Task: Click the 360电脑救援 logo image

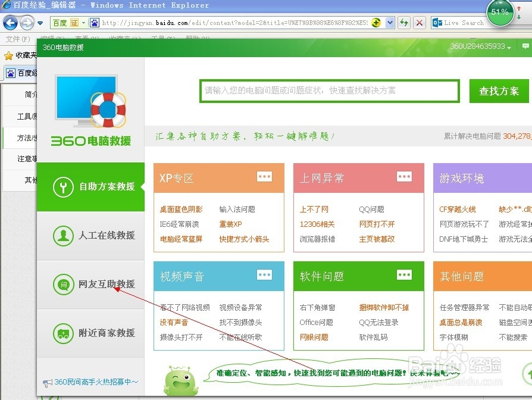Action: coord(90,111)
